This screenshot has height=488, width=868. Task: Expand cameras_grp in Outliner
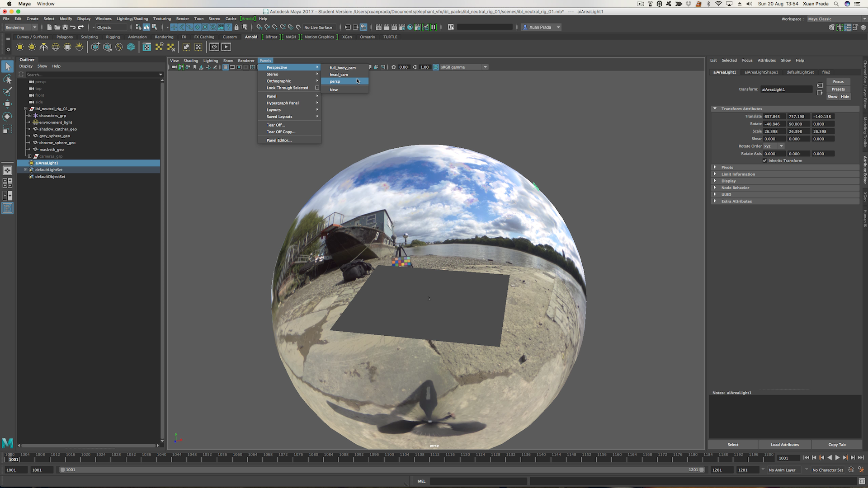click(x=29, y=156)
